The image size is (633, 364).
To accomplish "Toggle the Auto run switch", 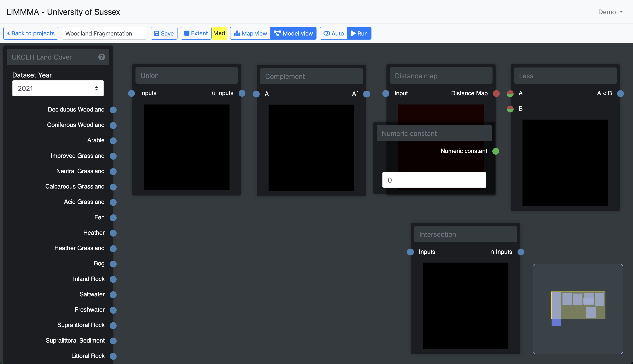I will [333, 33].
